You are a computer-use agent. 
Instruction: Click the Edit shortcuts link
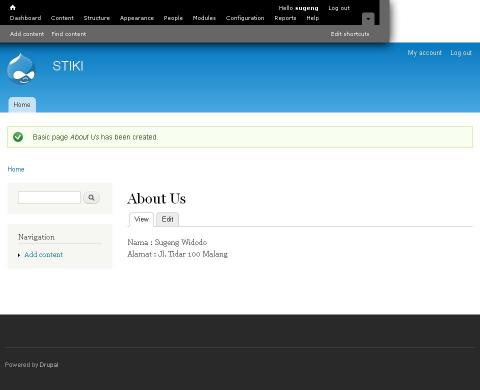(x=350, y=34)
